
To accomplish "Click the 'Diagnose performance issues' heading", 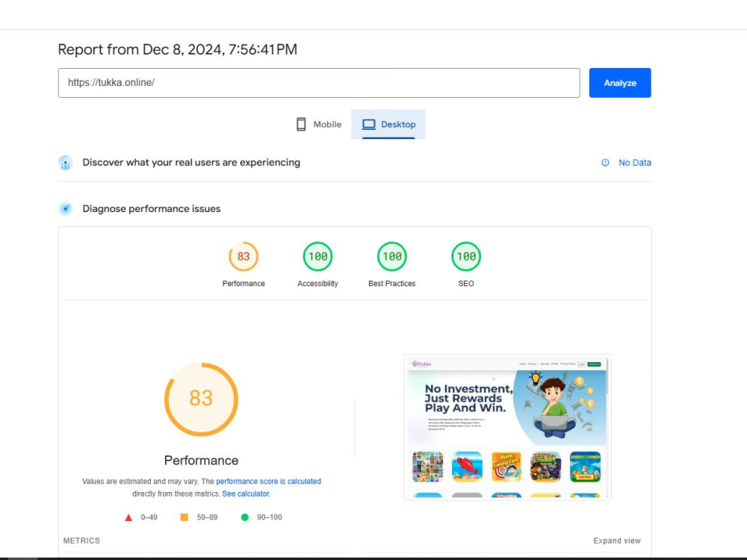I will (151, 208).
